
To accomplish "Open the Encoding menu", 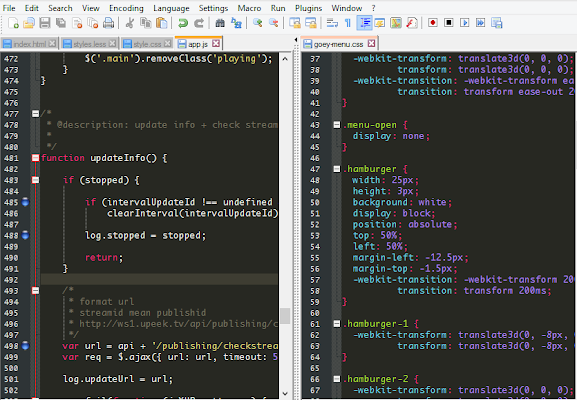I will pos(126,8).
